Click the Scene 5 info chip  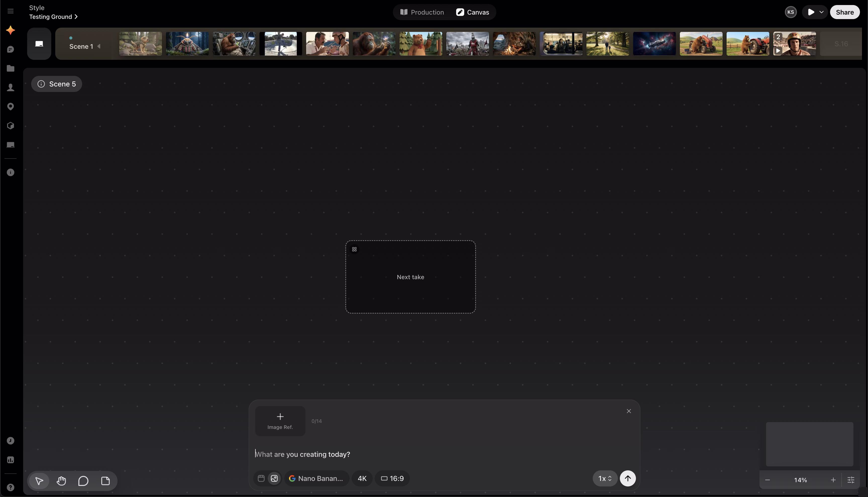pos(57,84)
